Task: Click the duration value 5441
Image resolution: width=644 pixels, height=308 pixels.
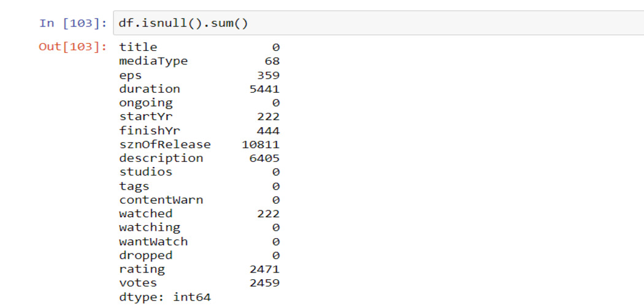Action: pyautogui.click(x=264, y=89)
